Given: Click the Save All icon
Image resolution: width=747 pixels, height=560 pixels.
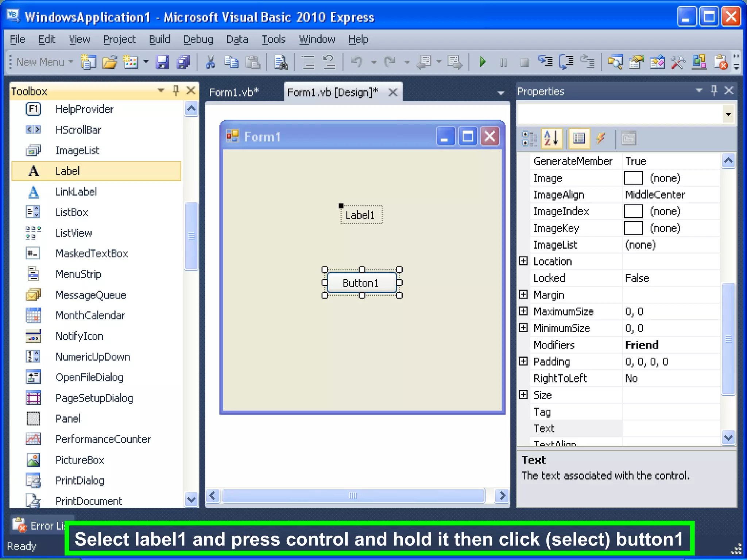Looking at the screenshot, I should [x=183, y=62].
